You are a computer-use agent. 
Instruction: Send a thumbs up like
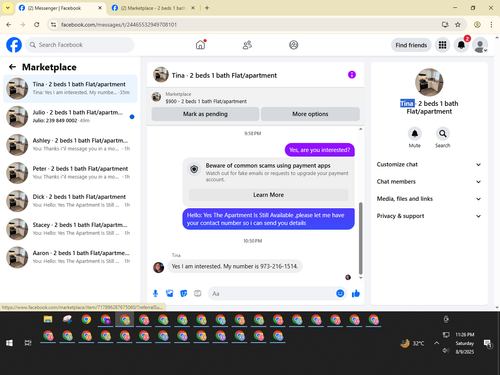[x=356, y=293]
